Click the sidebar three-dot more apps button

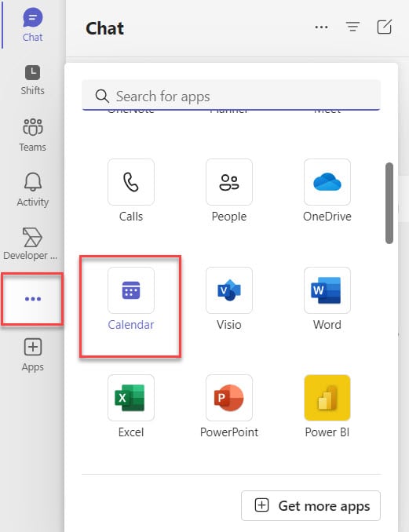[x=33, y=299]
